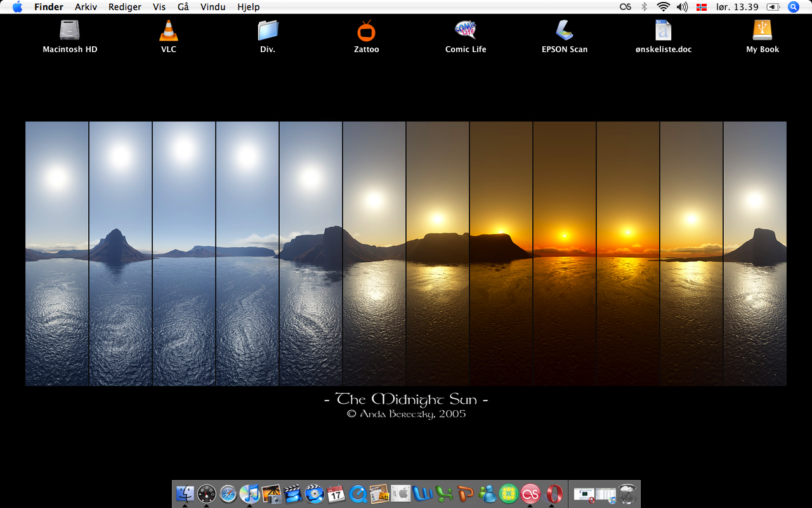812x508 pixels.
Task: Open the battery status menu
Action: [773, 7]
